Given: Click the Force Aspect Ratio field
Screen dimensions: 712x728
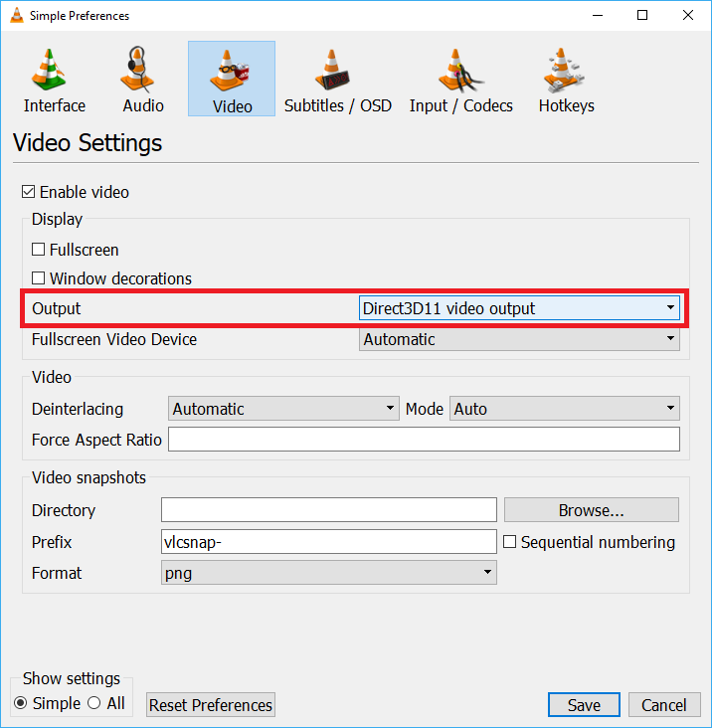Looking at the screenshot, I should pyautogui.click(x=424, y=440).
